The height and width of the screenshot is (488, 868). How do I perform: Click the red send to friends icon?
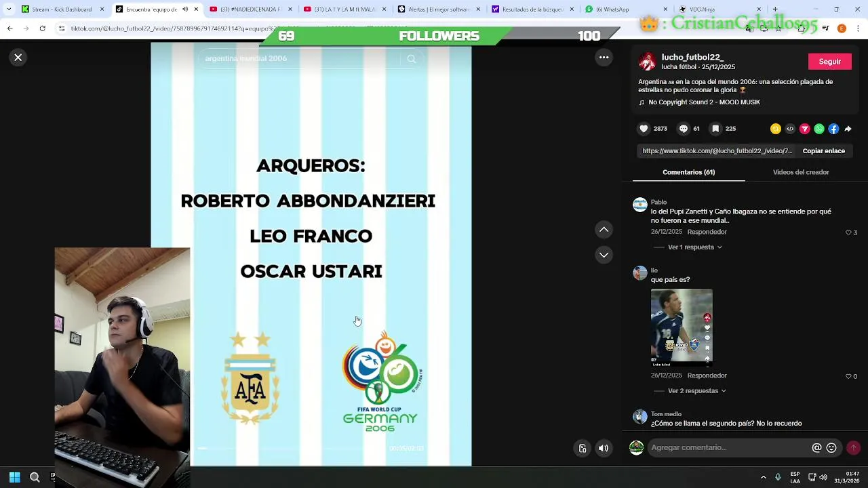coord(805,129)
